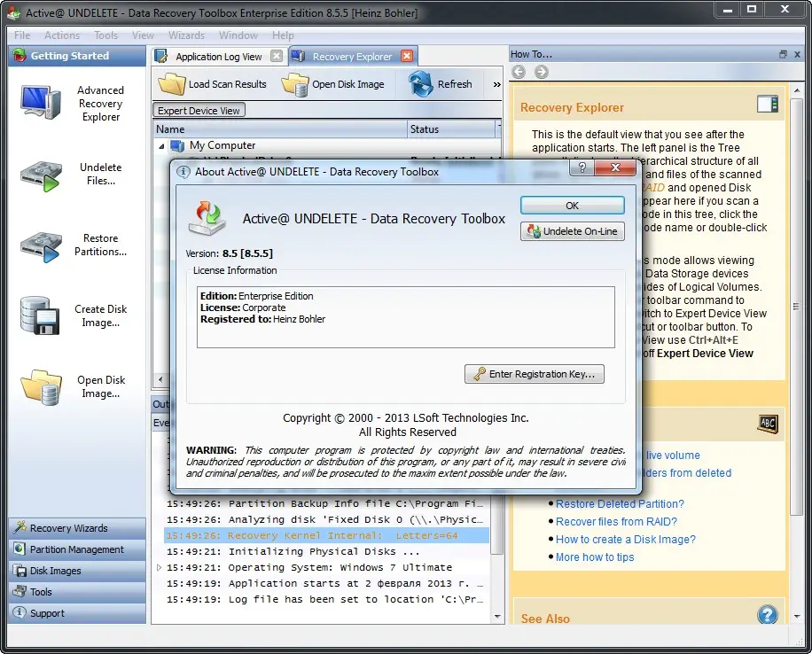This screenshot has width=812, height=654.
Task: Open More how to tips link
Action: pyautogui.click(x=595, y=557)
